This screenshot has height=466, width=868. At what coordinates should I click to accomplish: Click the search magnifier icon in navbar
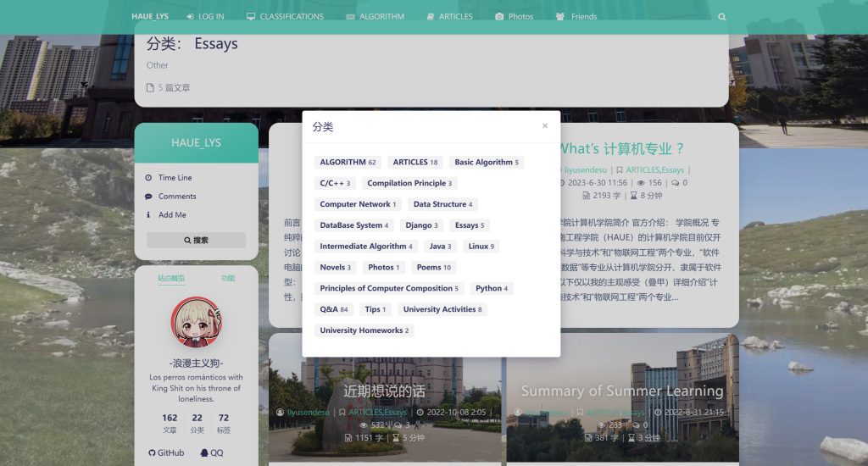tap(722, 17)
